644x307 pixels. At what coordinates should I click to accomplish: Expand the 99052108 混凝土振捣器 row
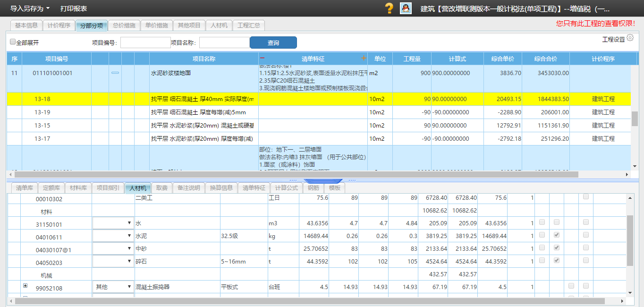(x=25, y=286)
